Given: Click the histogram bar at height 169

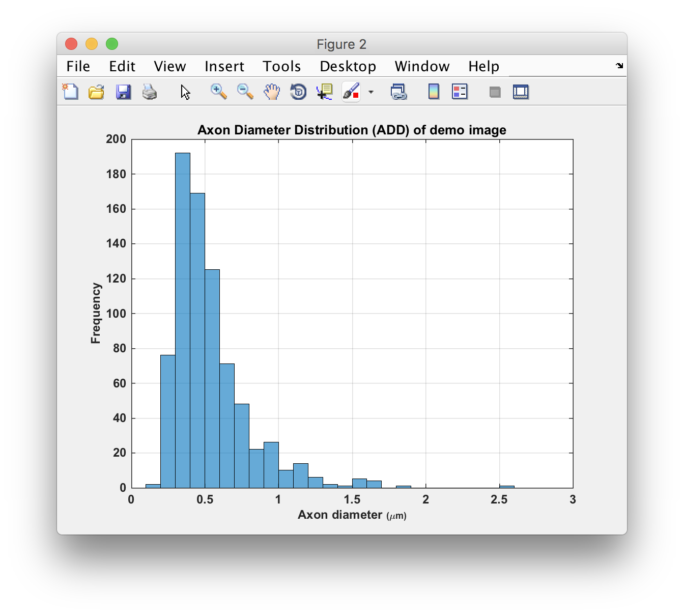Looking at the screenshot, I should [x=197, y=340].
